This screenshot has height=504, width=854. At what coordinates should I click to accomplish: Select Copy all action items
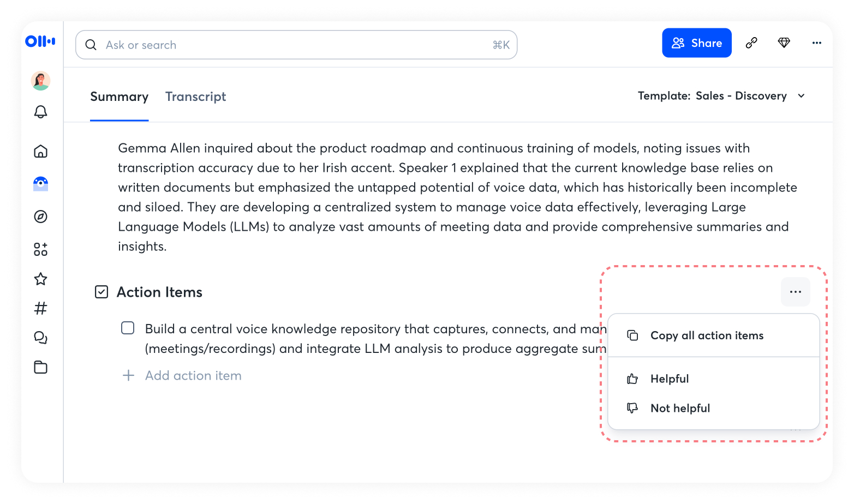click(707, 335)
